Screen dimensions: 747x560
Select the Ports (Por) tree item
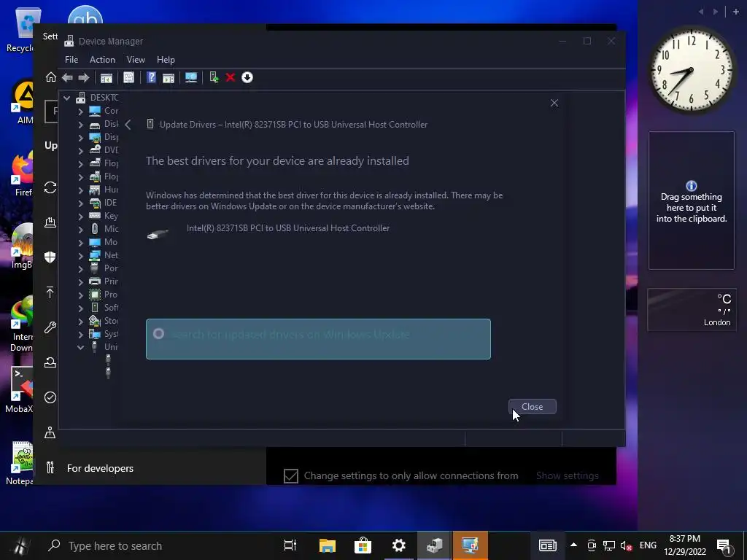point(104,268)
